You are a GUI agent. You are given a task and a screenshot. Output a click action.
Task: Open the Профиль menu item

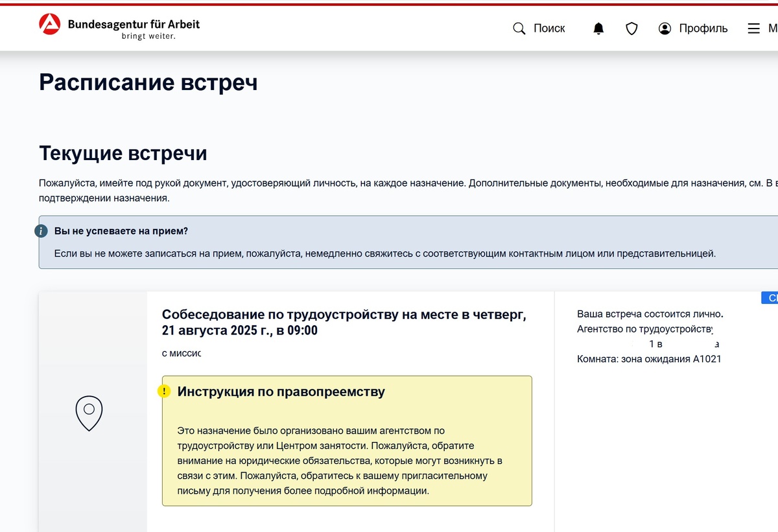pos(703,29)
